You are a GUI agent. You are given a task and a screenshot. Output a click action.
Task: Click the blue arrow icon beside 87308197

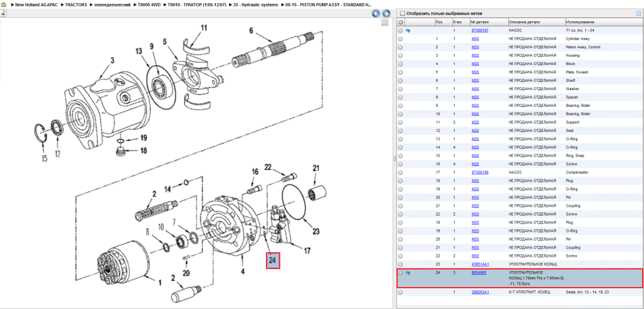click(x=408, y=30)
